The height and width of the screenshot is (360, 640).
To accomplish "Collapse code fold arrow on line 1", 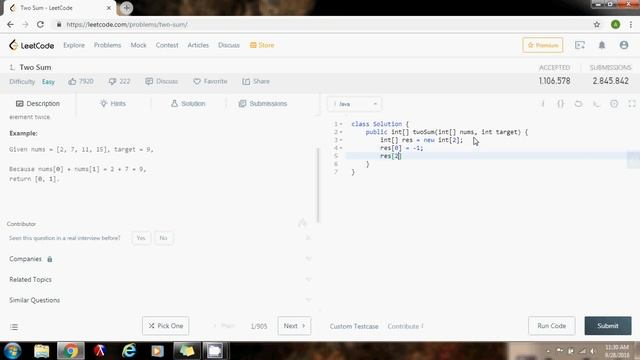I will (x=341, y=124).
